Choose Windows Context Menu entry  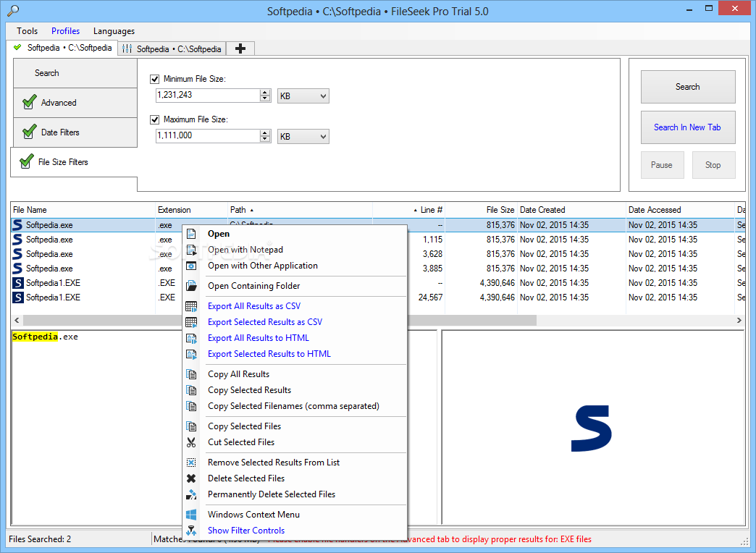pyautogui.click(x=295, y=515)
